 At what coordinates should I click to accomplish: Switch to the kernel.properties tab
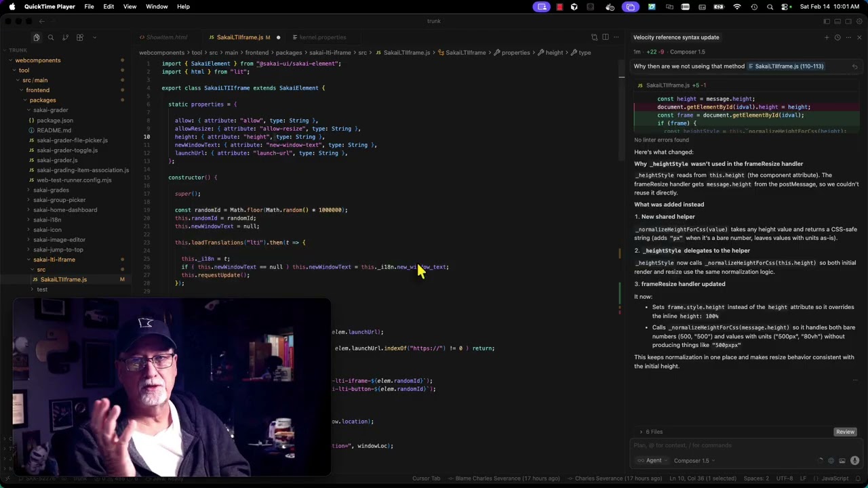(319, 37)
